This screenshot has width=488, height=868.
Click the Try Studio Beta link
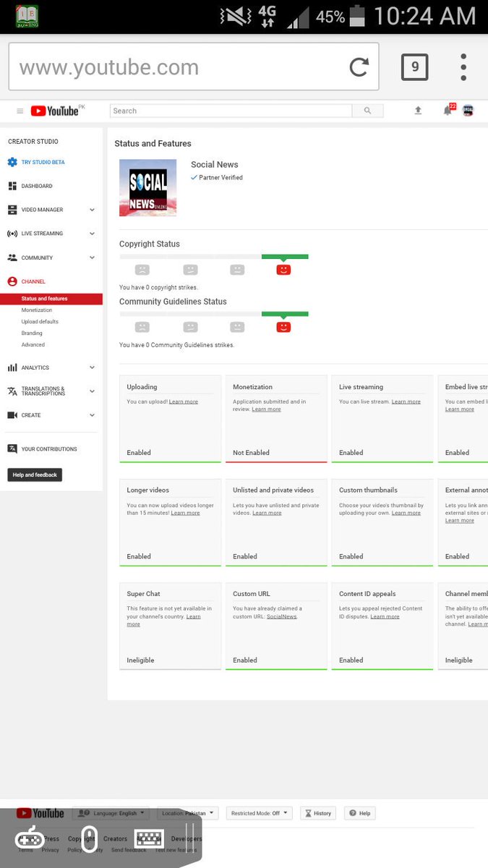pos(43,162)
